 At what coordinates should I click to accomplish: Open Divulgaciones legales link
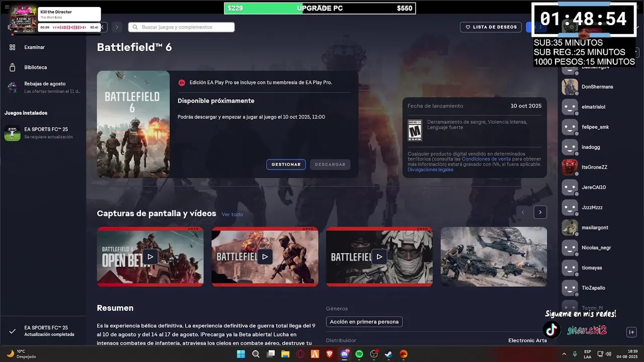click(x=430, y=169)
